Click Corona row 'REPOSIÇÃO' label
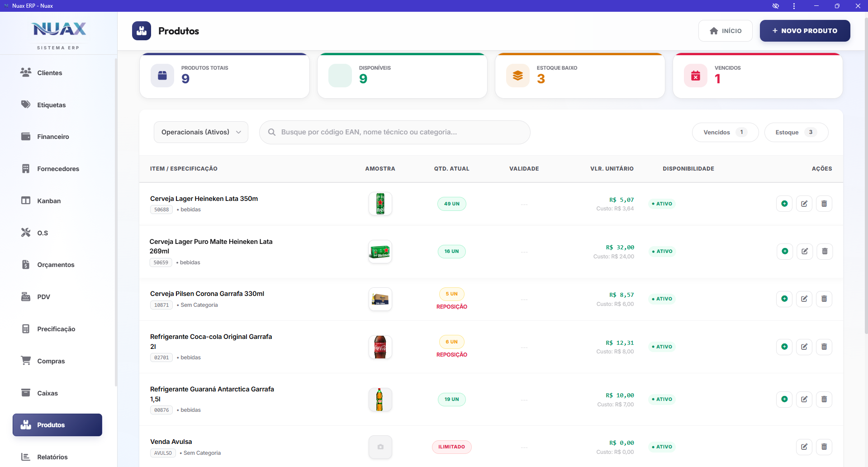This screenshot has height=467, width=868. pyautogui.click(x=452, y=307)
